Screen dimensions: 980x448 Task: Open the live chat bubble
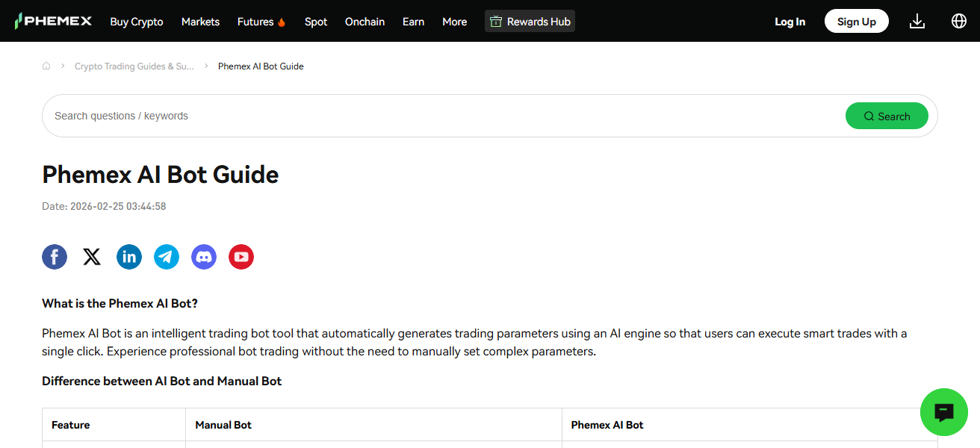pos(944,412)
